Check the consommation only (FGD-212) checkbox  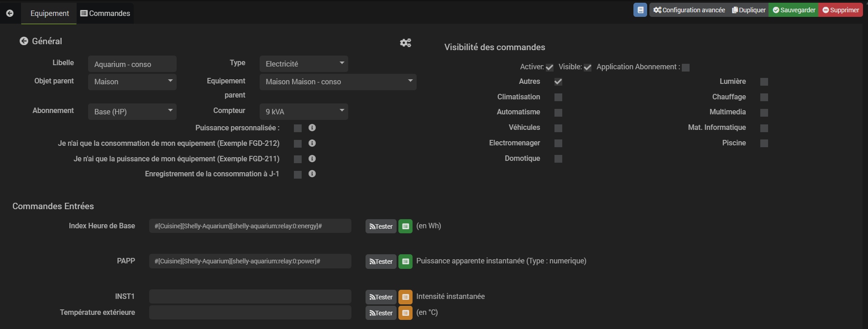[298, 144]
